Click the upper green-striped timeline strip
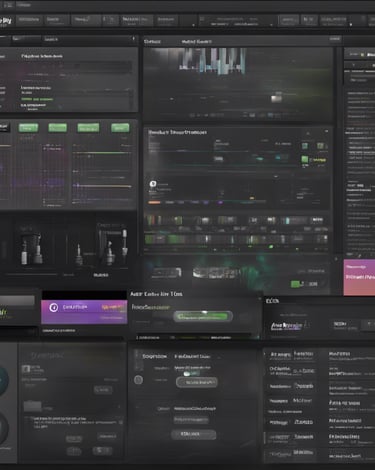The height and width of the screenshot is (470, 375). (x=237, y=220)
